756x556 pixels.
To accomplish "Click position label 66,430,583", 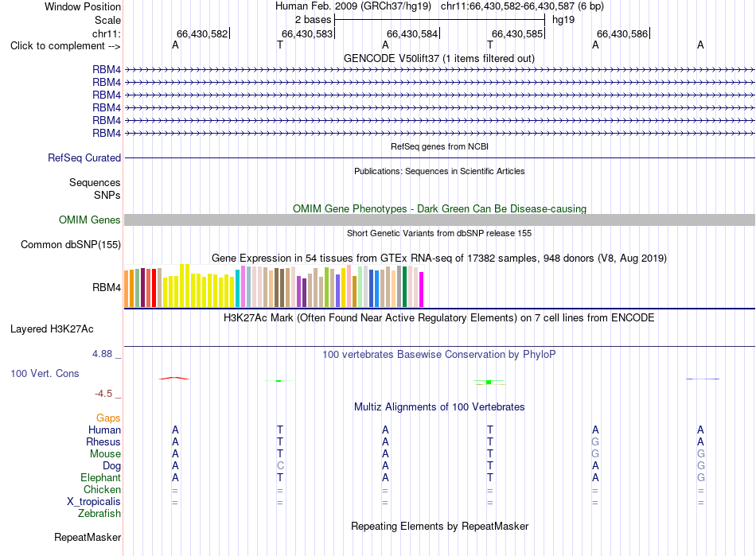I will coord(307,33).
